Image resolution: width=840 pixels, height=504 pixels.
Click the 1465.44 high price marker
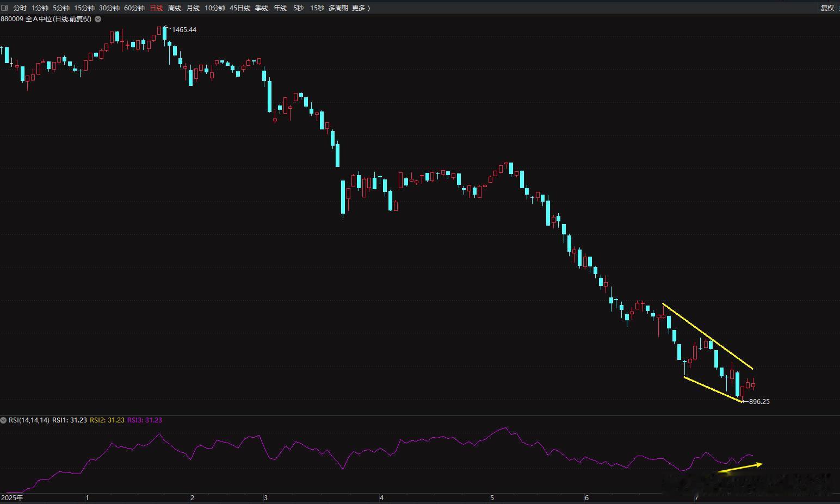(184, 29)
